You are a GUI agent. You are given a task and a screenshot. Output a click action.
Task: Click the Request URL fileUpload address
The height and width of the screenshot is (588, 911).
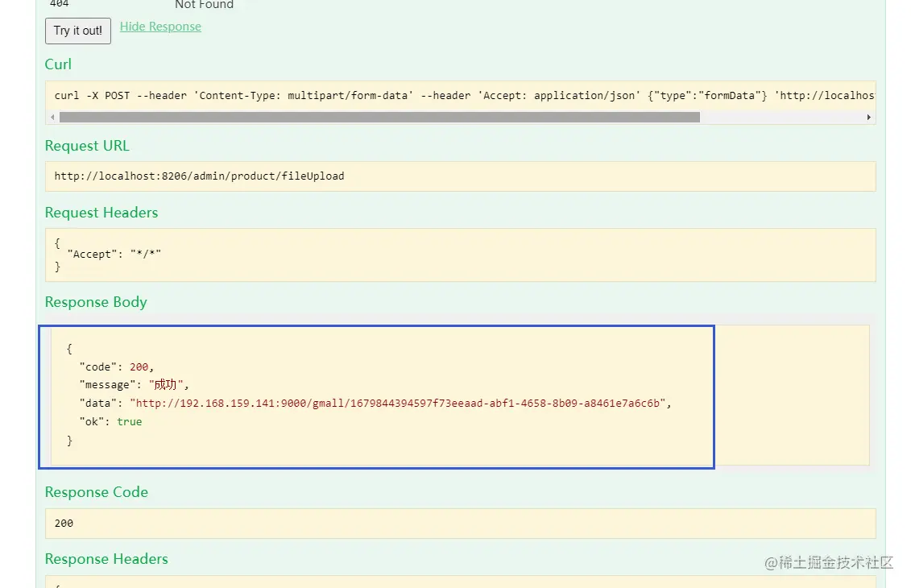[x=199, y=176]
